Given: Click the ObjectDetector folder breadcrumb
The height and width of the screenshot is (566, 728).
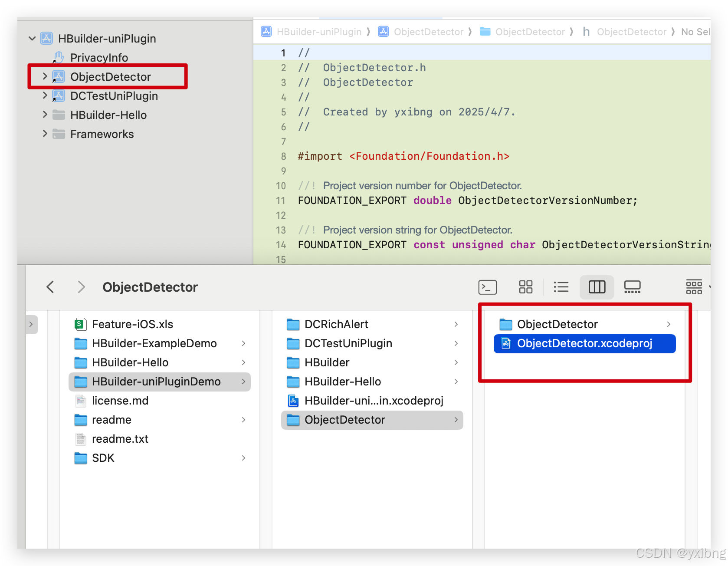Looking at the screenshot, I should 530,32.
